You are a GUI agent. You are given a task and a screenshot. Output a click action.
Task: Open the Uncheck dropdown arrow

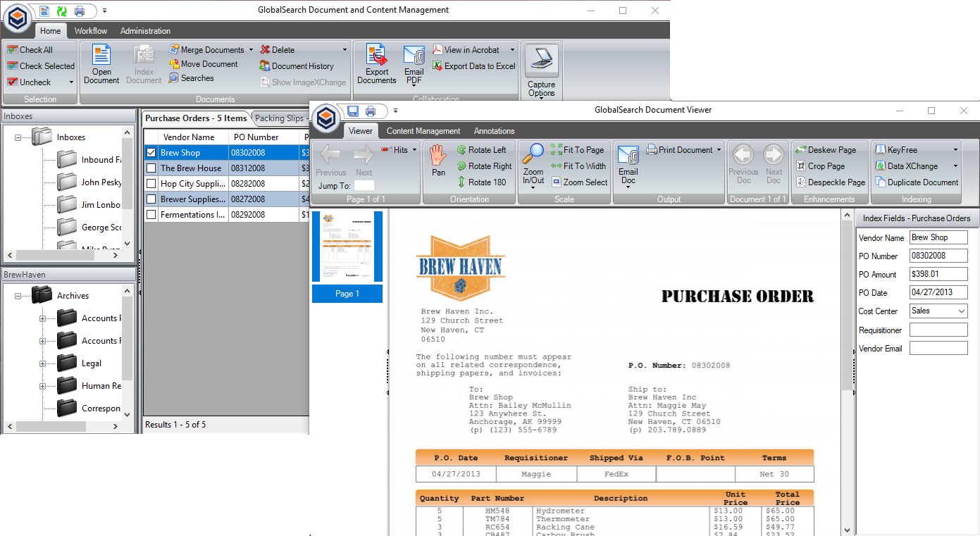click(x=71, y=82)
